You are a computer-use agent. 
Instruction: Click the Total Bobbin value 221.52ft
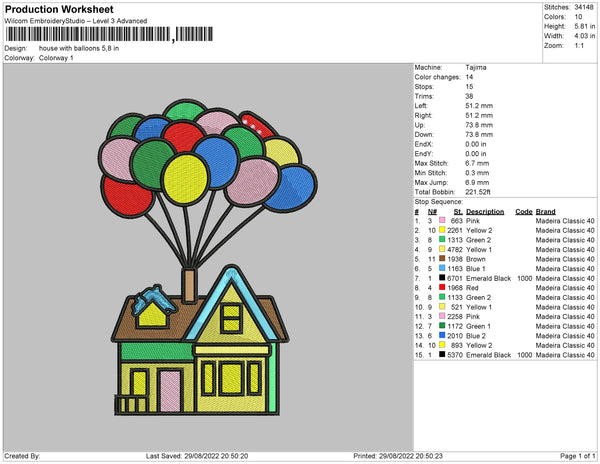478,192
